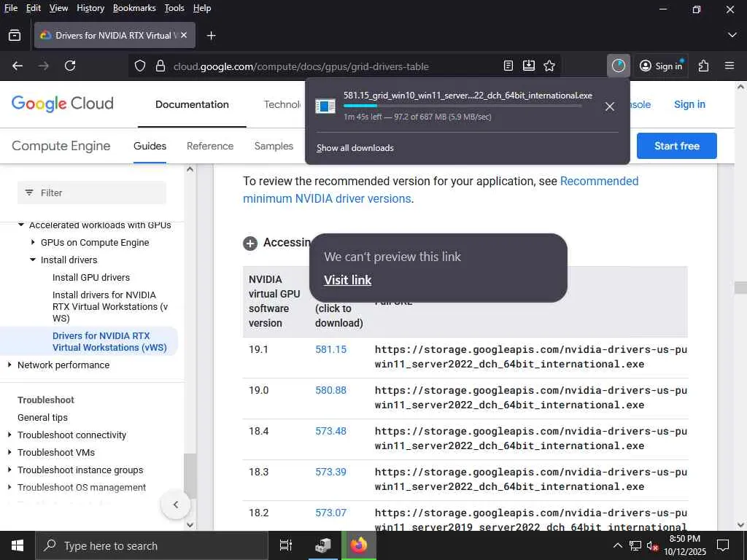Click Visit link in preview popup
Image resolution: width=747 pixels, height=560 pixels.
pos(348,280)
